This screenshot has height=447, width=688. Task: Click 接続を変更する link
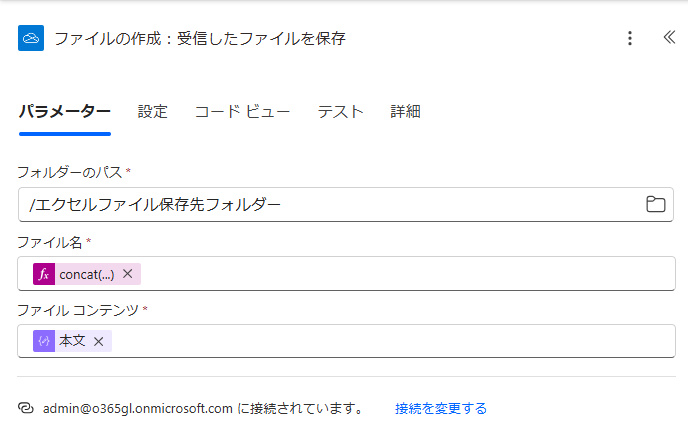point(441,408)
